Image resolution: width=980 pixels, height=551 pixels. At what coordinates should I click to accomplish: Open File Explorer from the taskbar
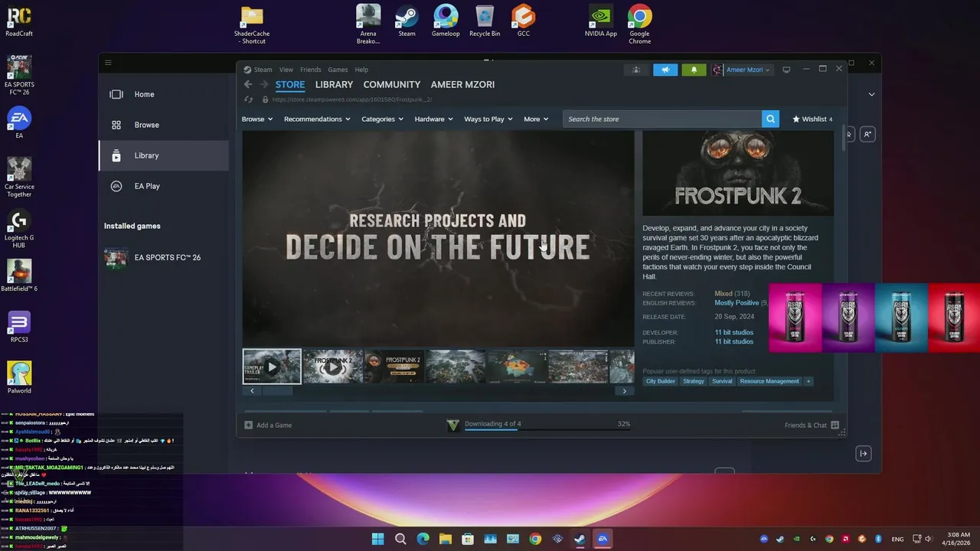[x=445, y=539]
